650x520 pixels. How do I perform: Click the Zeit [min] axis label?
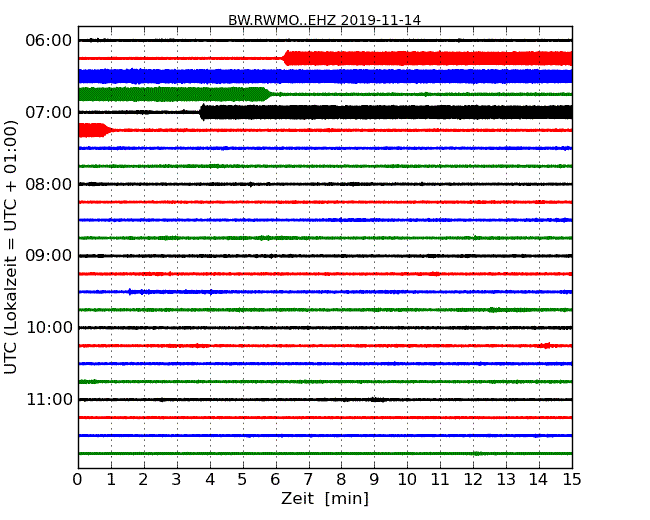point(325,498)
